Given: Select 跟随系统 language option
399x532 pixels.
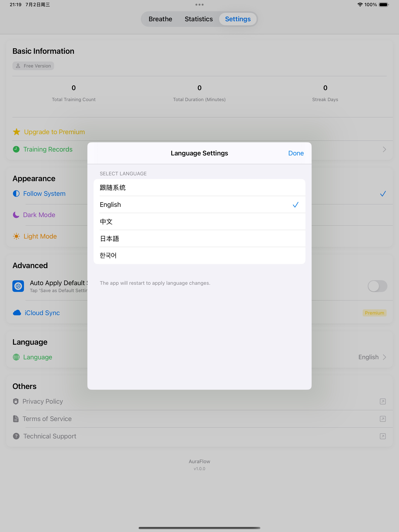Looking at the screenshot, I should tap(199, 188).
